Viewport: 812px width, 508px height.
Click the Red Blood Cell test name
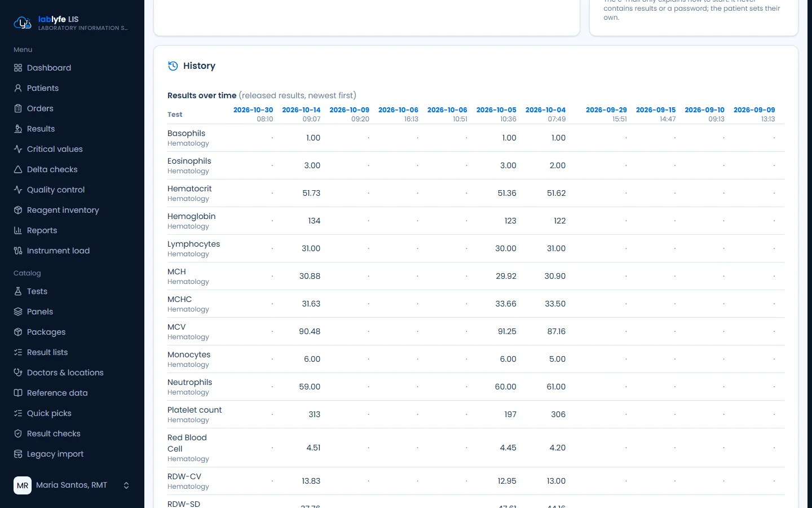(187, 443)
